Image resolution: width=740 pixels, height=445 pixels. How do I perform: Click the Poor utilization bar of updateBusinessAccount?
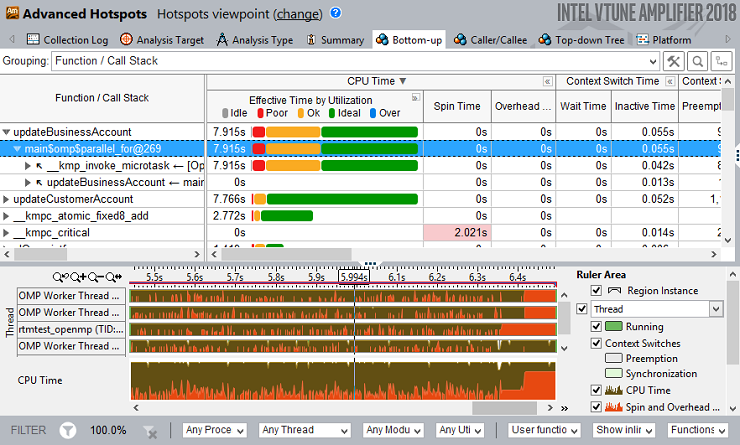tap(258, 131)
